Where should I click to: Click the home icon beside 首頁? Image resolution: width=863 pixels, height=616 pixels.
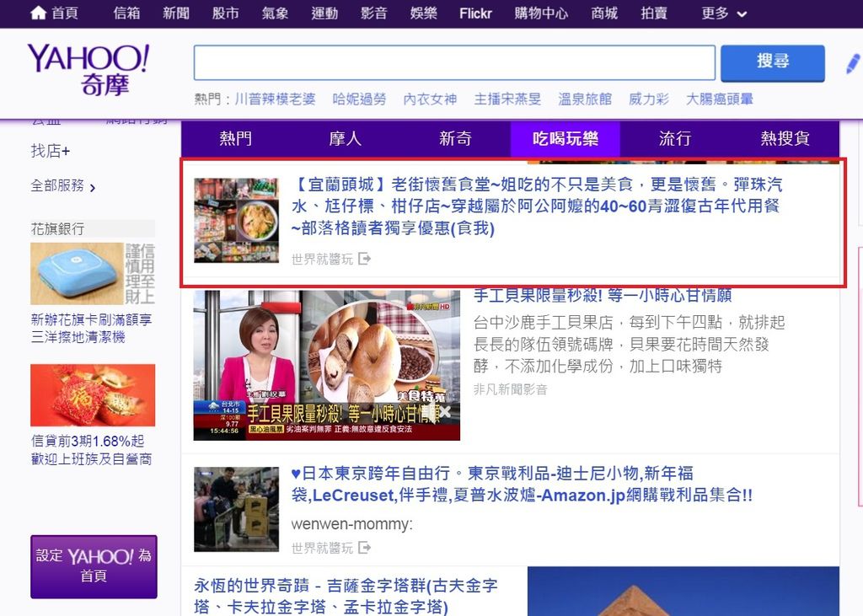pyautogui.click(x=38, y=13)
